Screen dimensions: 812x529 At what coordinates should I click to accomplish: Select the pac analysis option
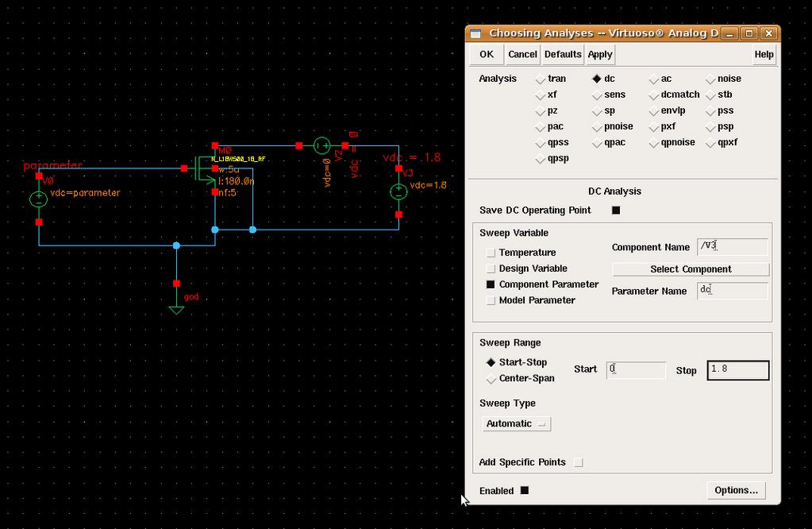[x=541, y=127]
